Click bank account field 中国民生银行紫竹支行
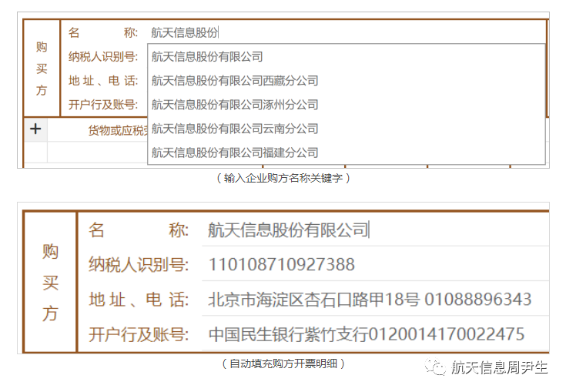 tap(376, 334)
